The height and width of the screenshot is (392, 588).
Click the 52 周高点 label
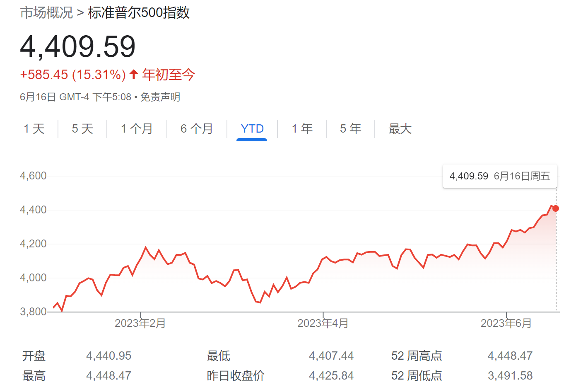point(417,356)
